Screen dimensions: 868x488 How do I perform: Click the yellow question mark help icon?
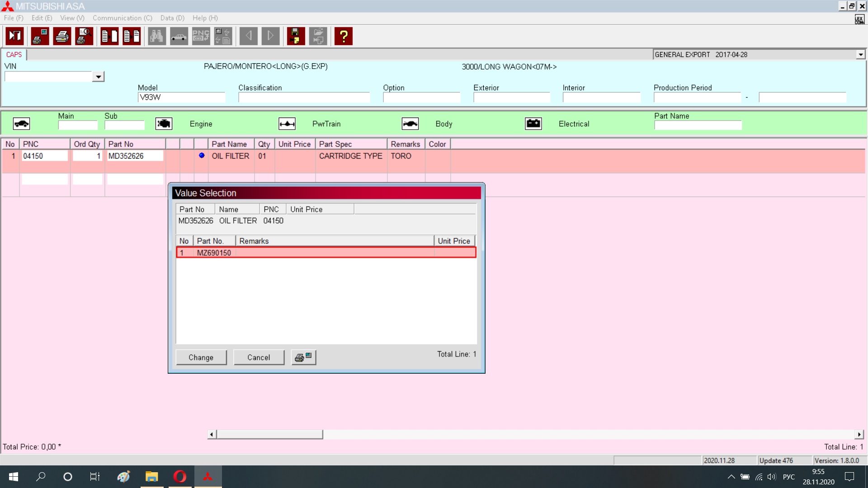tap(343, 36)
